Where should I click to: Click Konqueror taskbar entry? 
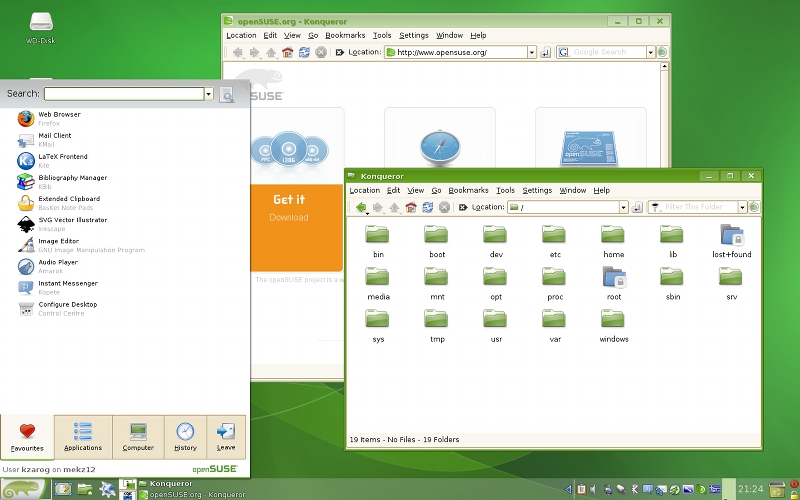pyautogui.click(x=166, y=484)
